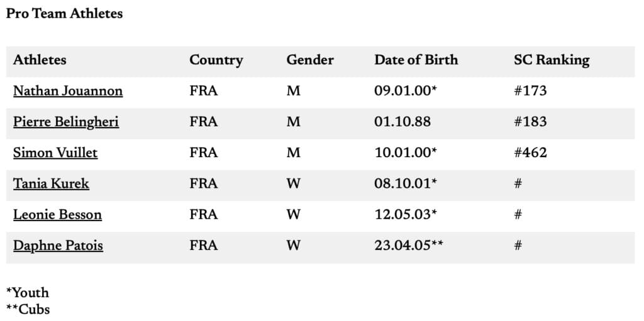Image resolution: width=644 pixels, height=321 pixels.
Task: Select the #462 ranking cell
Action: point(530,153)
